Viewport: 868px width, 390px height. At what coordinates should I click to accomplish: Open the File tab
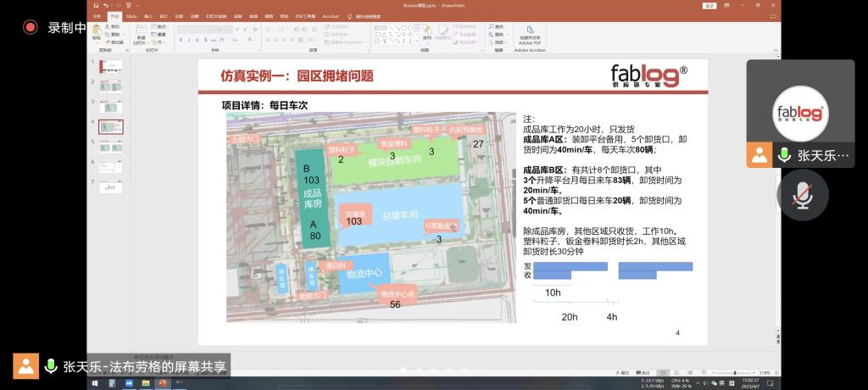(96, 15)
